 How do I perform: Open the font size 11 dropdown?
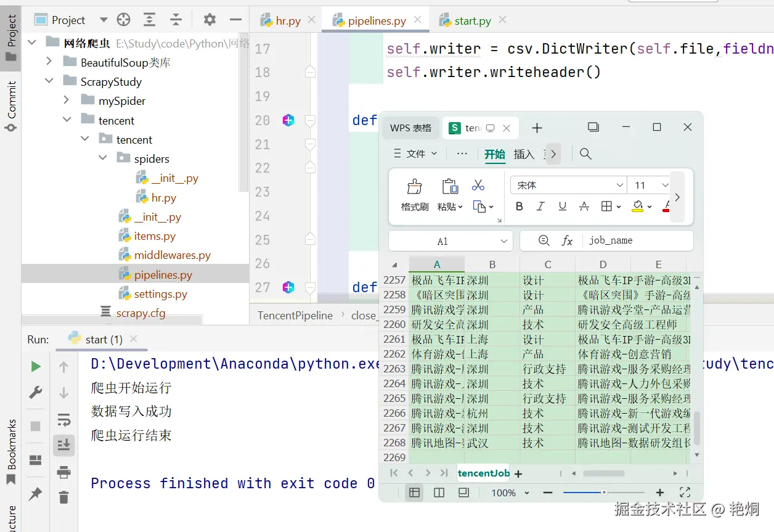(665, 185)
